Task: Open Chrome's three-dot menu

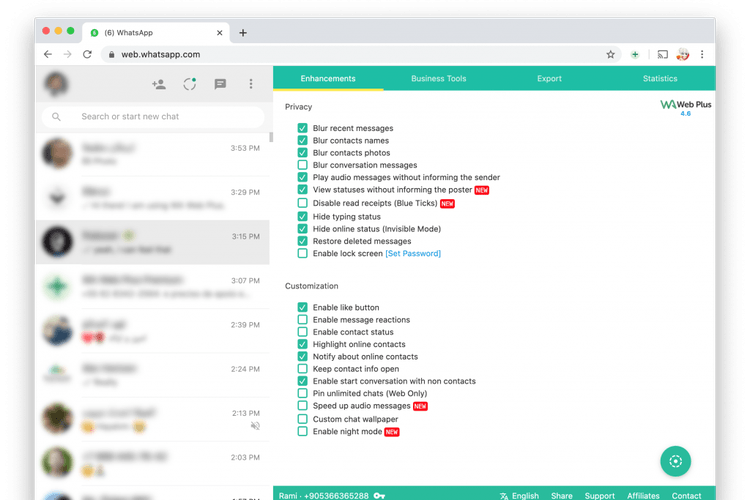Action: (x=702, y=55)
